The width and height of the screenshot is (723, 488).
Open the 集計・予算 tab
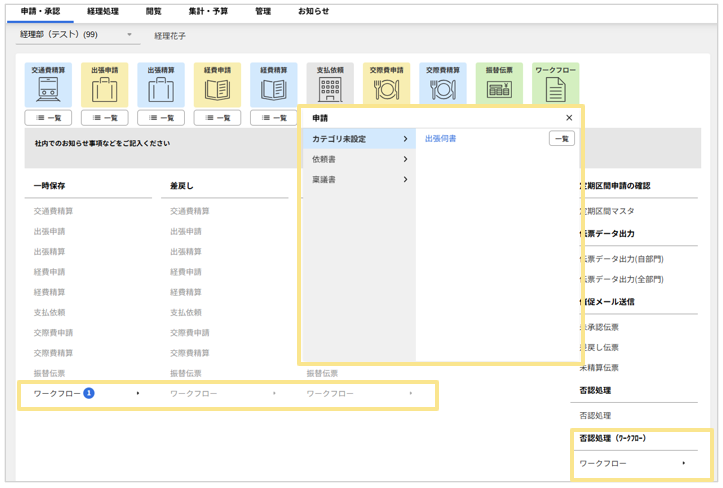pyautogui.click(x=208, y=11)
